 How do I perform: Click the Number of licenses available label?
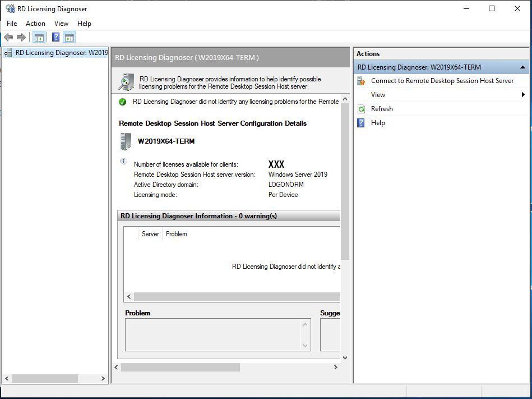186,164
